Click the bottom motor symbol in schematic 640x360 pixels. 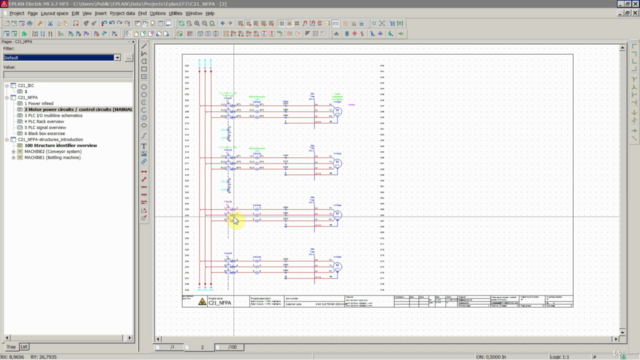pyautogui.click(x=337, y=267)
